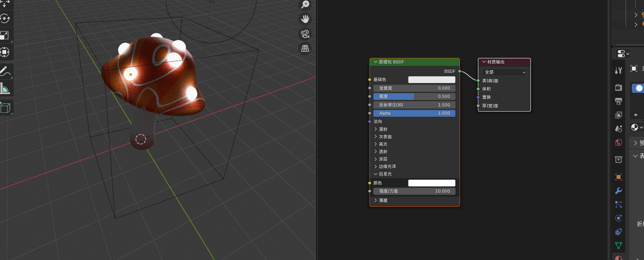Toggle perspective/orthographic grid view button

click(305, 49)
